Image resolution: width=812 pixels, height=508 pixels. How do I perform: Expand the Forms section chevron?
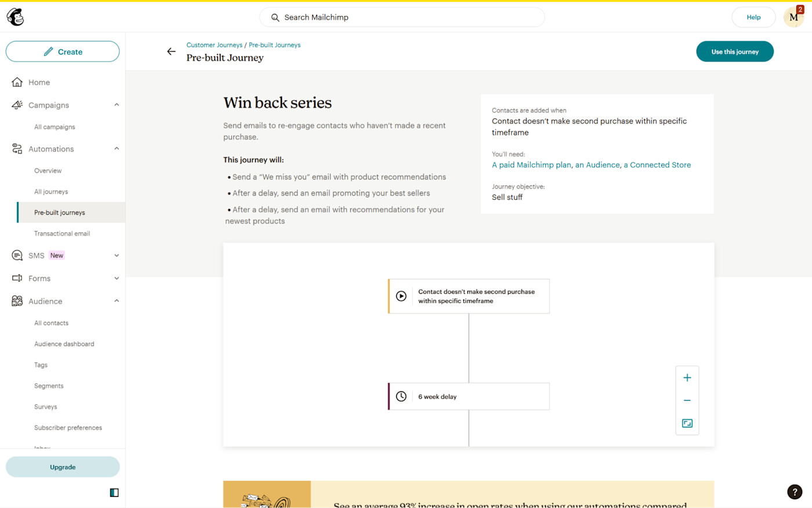point(117,279)
